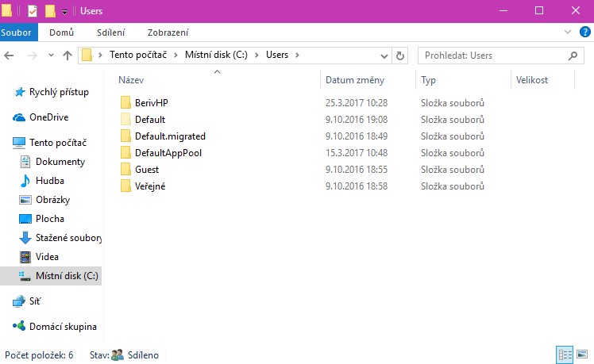Select the Veřejné folder
Viewport: 594px width, 364px height.
point(150,186)
